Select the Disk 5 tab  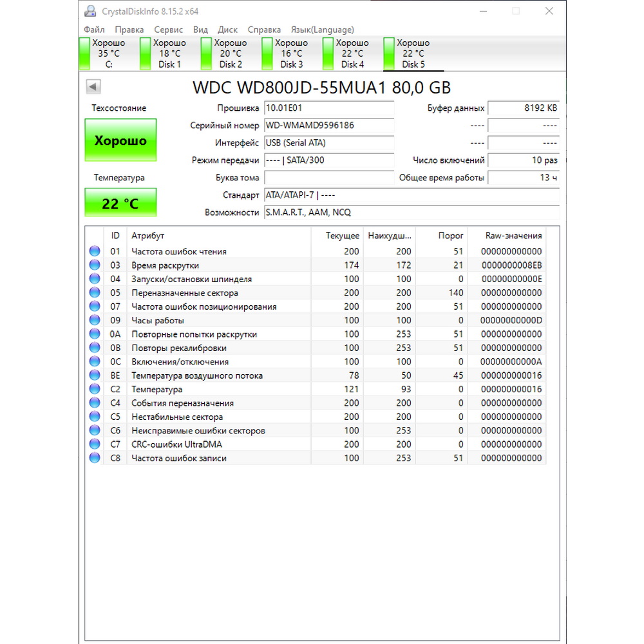(x=413, y=53)
